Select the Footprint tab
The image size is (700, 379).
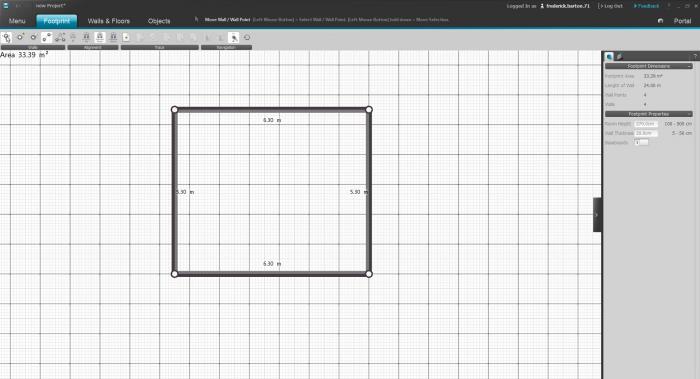pos(57,21)
